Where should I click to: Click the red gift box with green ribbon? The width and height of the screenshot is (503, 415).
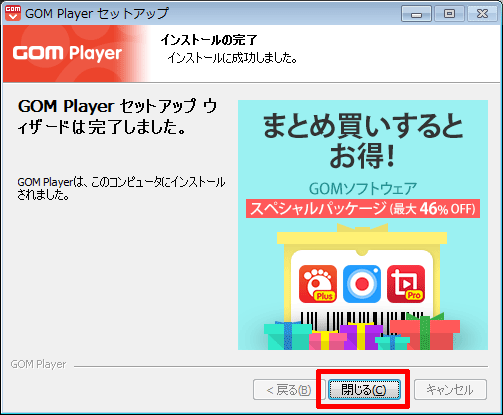[425, 332]
